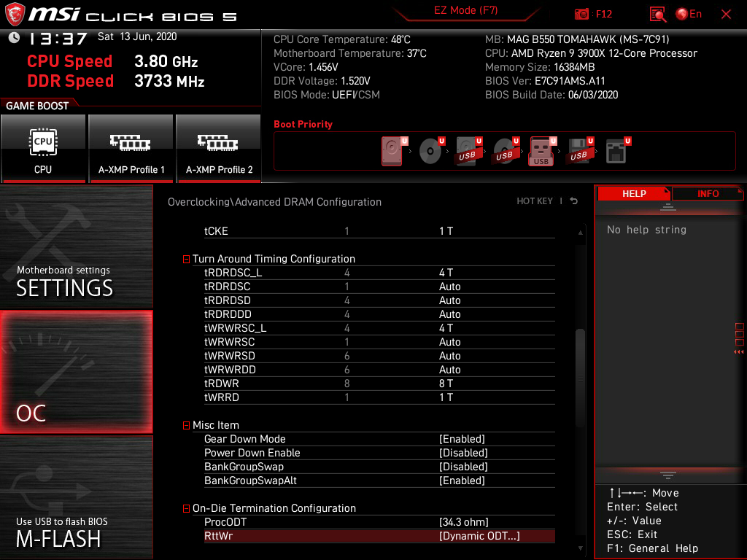The image size is (747, 560).
Task: Click the MSI dragon shield logo
Action: point(15,15)
